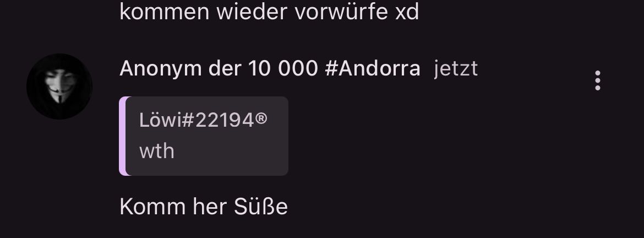This screenshot has height=238, width=644.
Task: Tap the word "Komm" in the reply
Action: [x=153, y=207]
